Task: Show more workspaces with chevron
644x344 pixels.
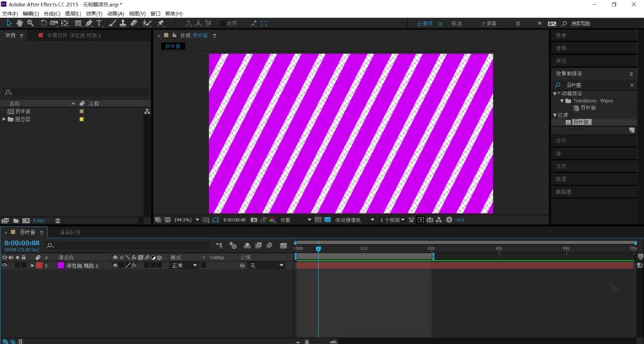Action: pos(539,23)
